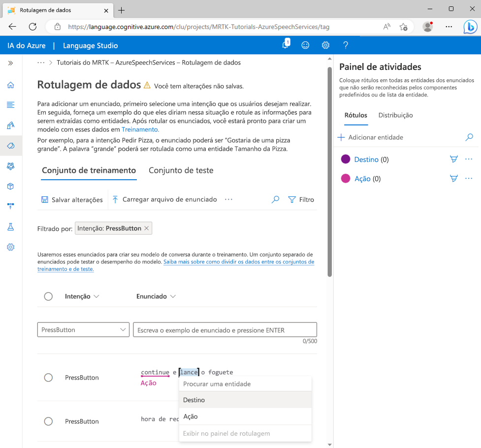Open the Home icon in sidebar
Screen dimensions: 481x448
tap(11, 85)
